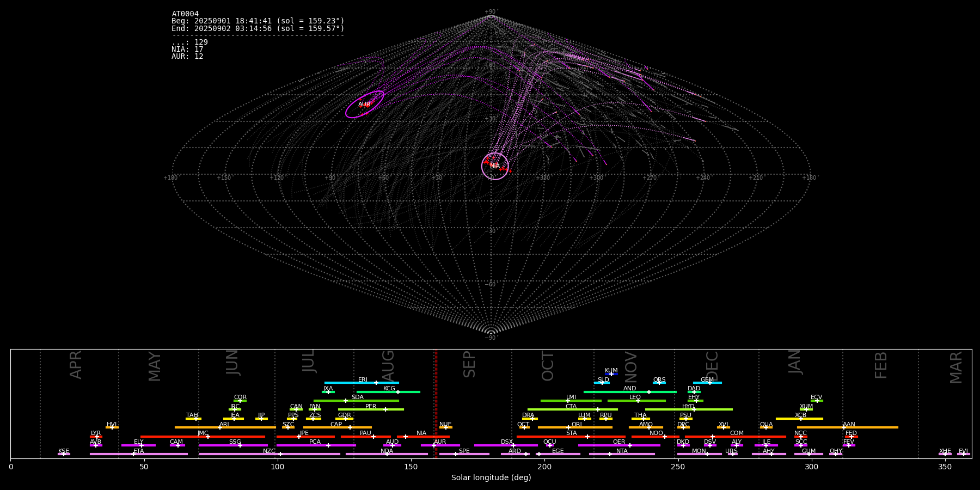Click the white peak marker on PER bar
The image size is (980, 490).
[385, 409]
